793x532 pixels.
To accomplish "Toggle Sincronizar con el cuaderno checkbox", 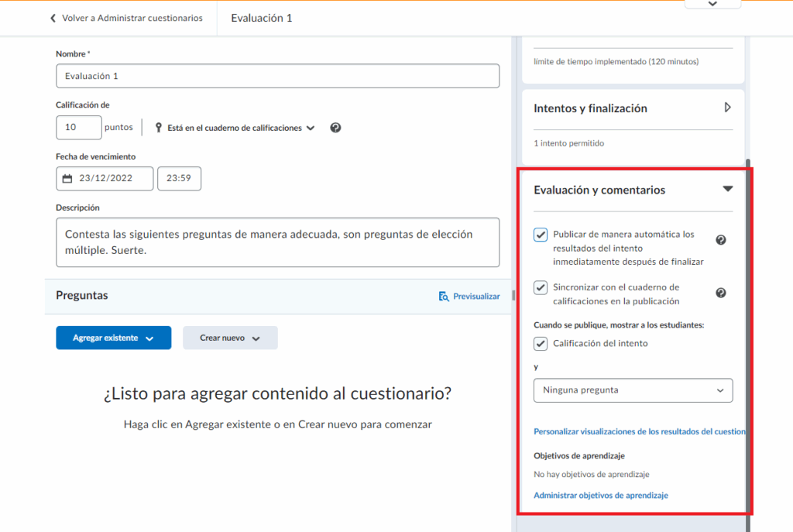I will pos(541,288).
